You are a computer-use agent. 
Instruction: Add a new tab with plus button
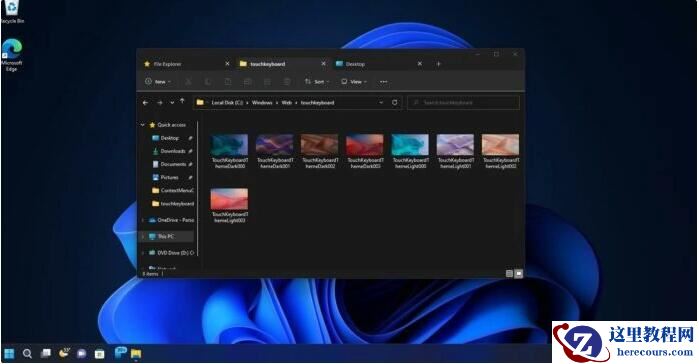coord(438,64)
